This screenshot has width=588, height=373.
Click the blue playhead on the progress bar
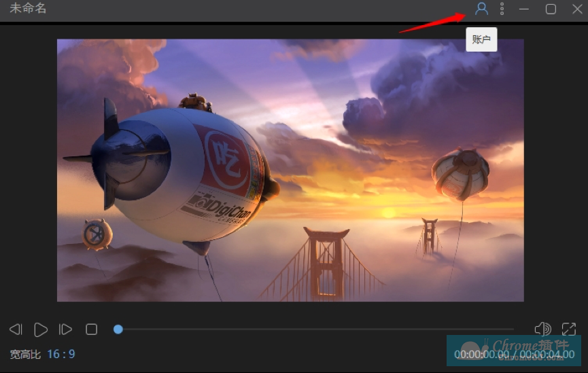(x=118, y=329)
